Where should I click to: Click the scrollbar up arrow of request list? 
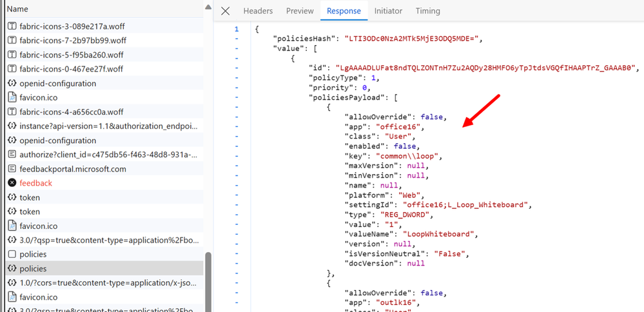208,7
